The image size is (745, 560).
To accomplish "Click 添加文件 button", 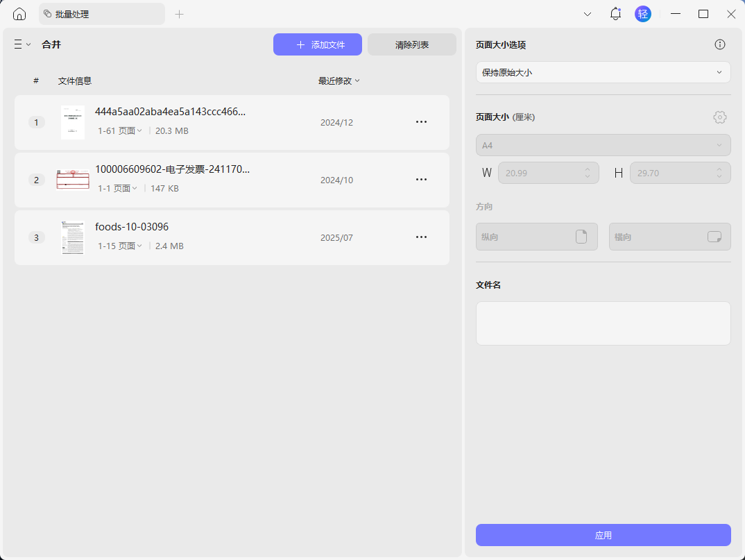I will 318,44.
